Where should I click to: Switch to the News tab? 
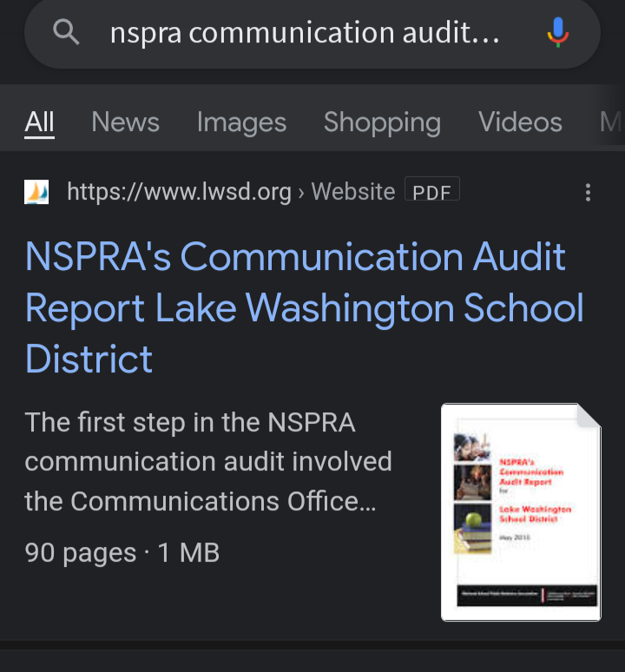pyautogui.click(x=125, y=122)
